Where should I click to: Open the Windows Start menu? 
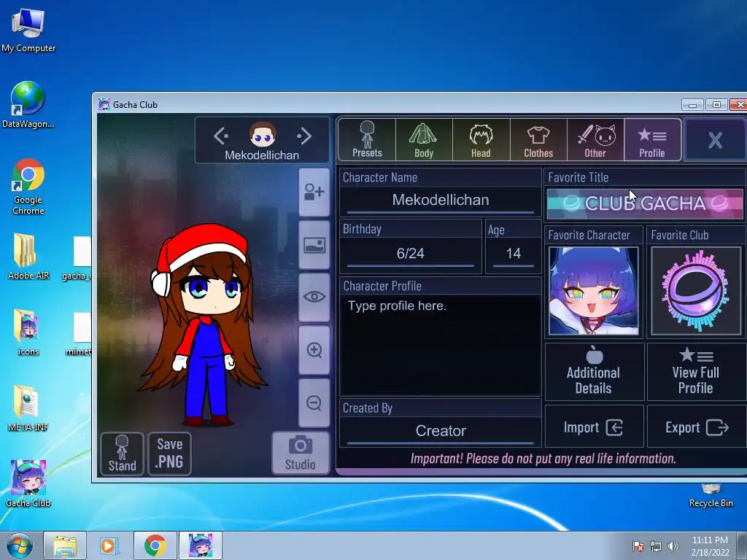coord(20,545)
